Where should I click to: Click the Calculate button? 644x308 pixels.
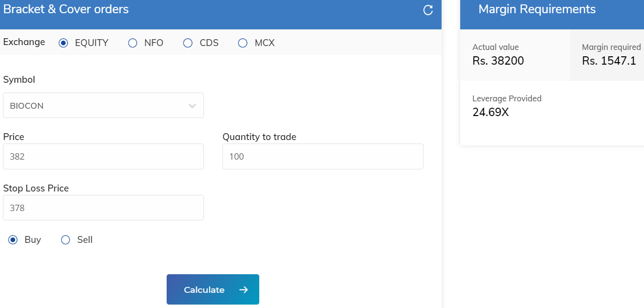click(x=213, y=289)
